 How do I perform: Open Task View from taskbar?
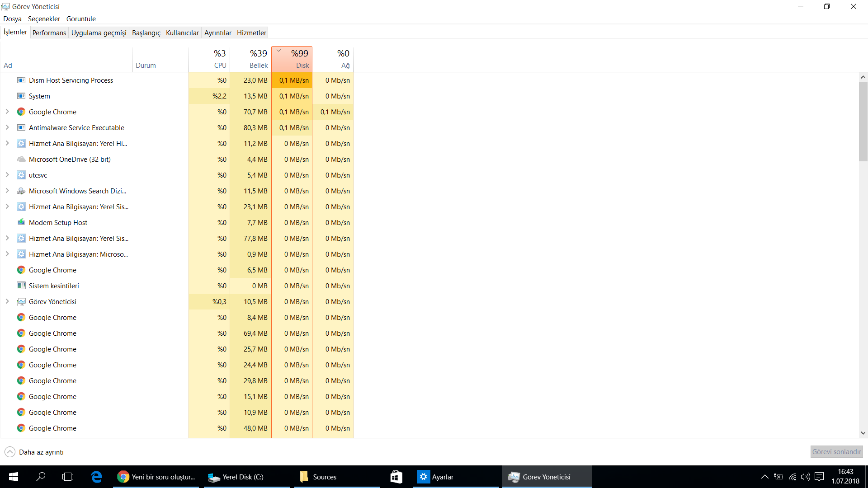[68, 477]
